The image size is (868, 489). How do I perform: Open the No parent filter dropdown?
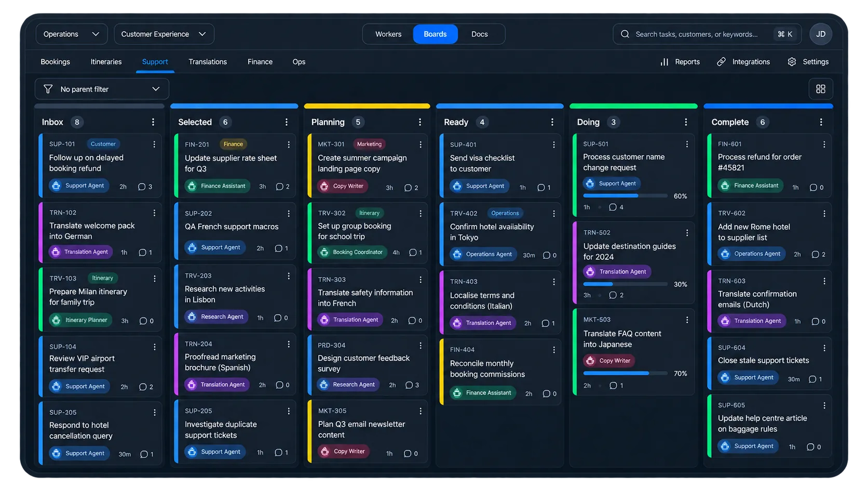[102, 89]
